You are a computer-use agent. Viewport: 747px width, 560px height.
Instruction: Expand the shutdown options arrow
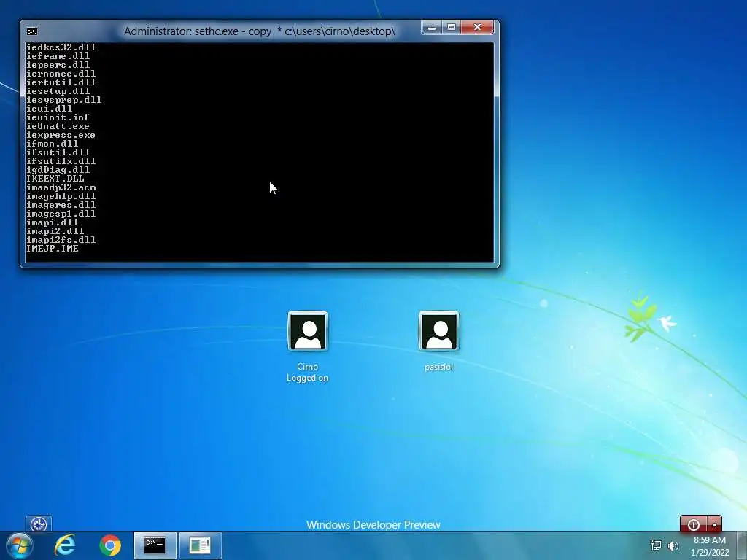point(715,524)
